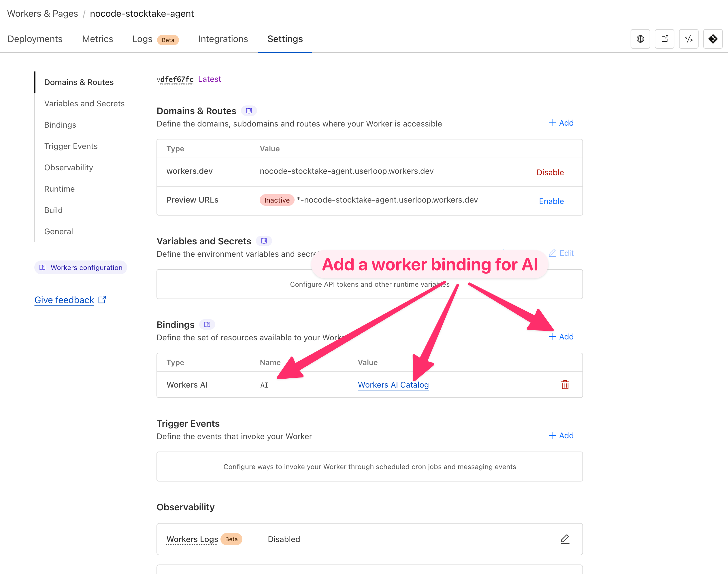
Task: Switch to the Deployments tab
Action: [35, 39]
